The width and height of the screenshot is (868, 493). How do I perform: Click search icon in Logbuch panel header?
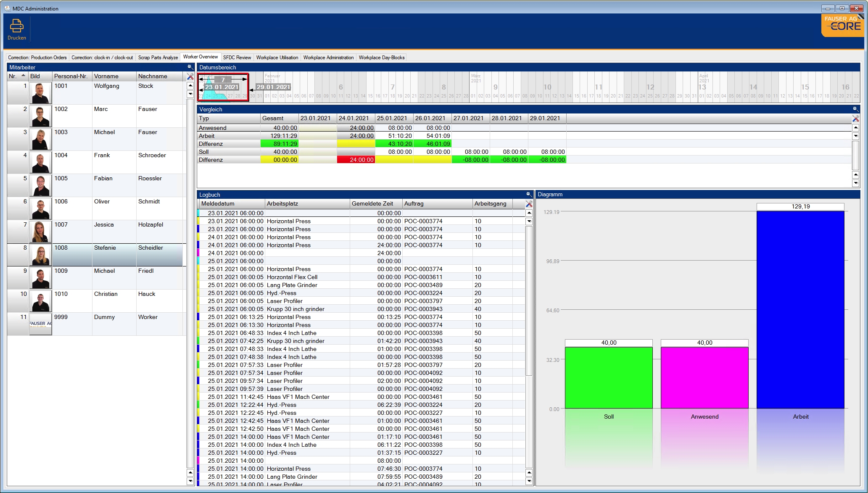click(x=528, y=195)
